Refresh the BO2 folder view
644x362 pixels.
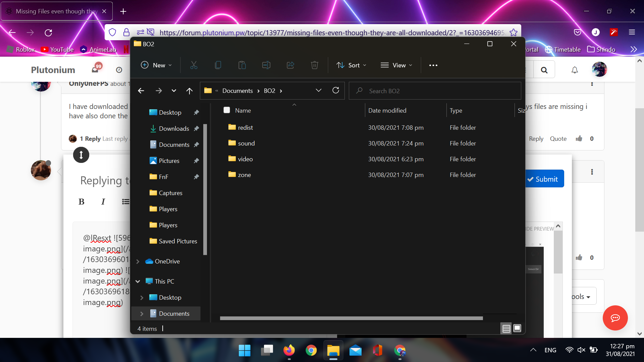tap(336, 90)
